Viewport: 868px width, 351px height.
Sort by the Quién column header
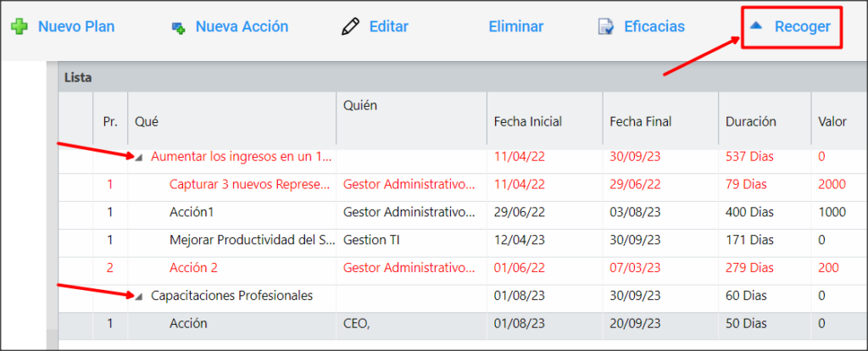360,105
